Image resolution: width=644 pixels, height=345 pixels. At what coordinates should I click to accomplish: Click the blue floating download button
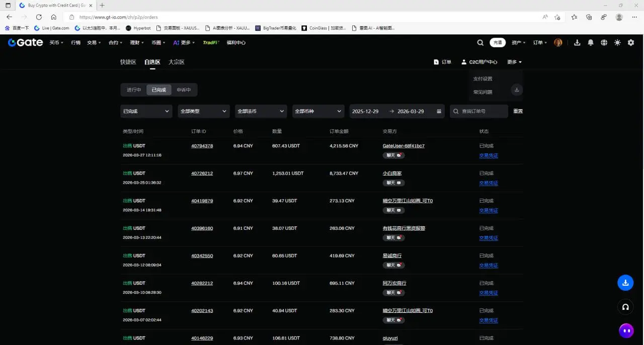625,283
